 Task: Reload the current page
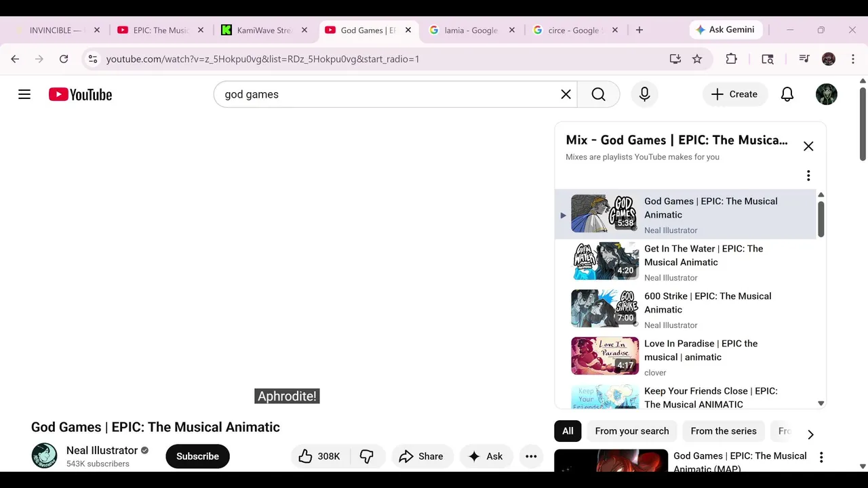pyautogui.click(x=64, y=59)
